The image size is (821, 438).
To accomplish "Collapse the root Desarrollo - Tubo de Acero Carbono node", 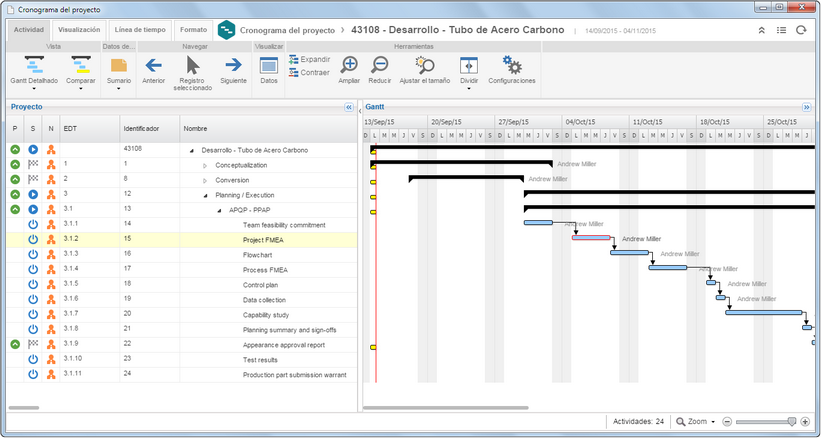I will click(x=191, y=151).
